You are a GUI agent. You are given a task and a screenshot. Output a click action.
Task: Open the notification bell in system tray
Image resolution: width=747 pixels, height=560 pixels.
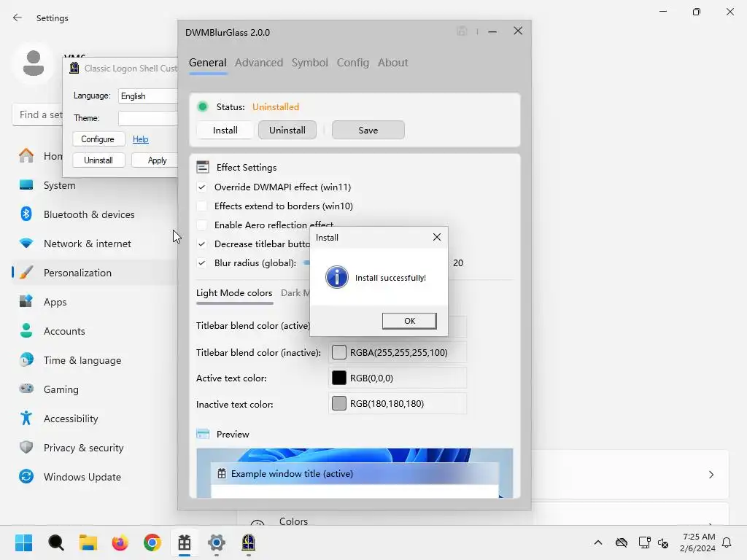(x=727, y=542)
